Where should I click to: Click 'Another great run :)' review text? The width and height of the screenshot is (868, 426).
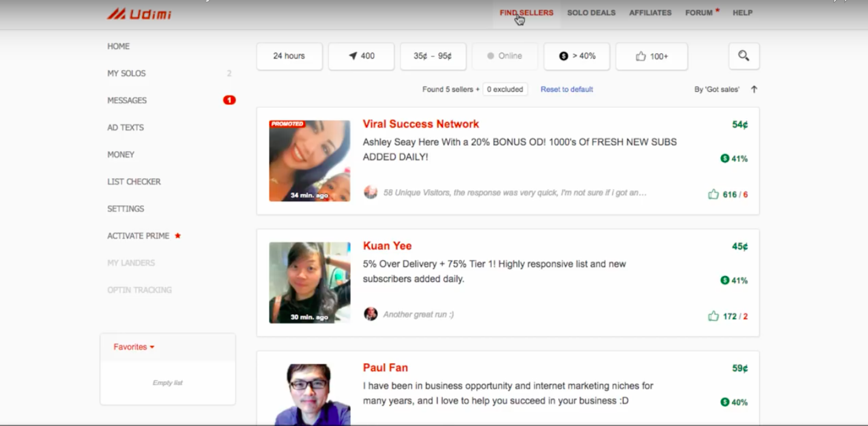pyautogui.click(x=419, y=315)
